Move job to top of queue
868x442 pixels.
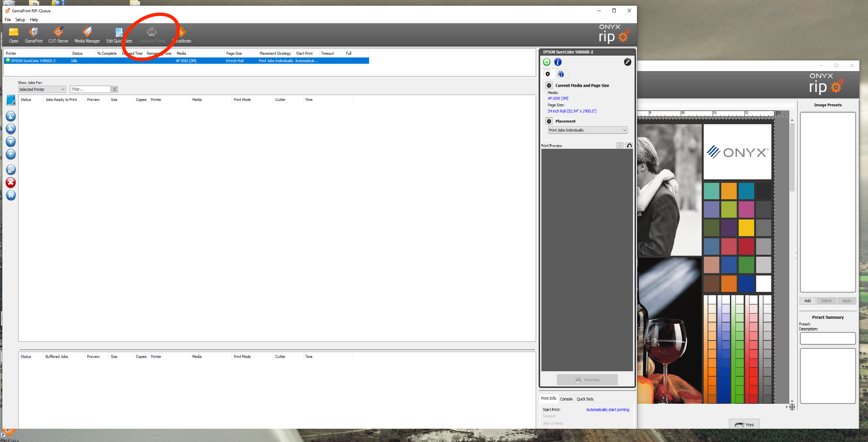pos(11,116)
